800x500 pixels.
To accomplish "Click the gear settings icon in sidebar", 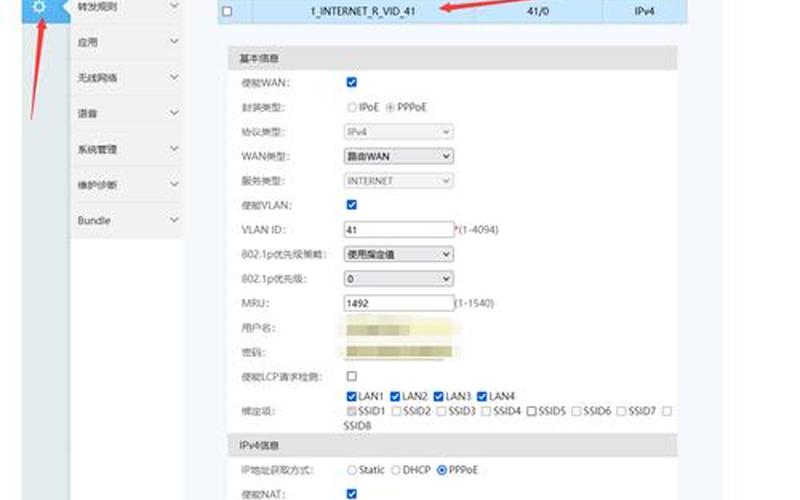I will [39, 7].
